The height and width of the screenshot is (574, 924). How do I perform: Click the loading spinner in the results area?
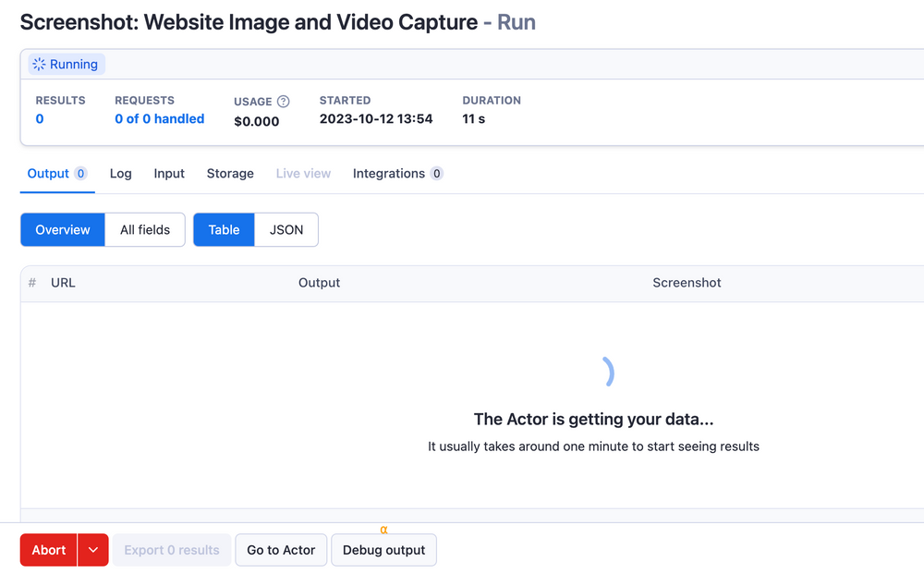tap(607, 372)
